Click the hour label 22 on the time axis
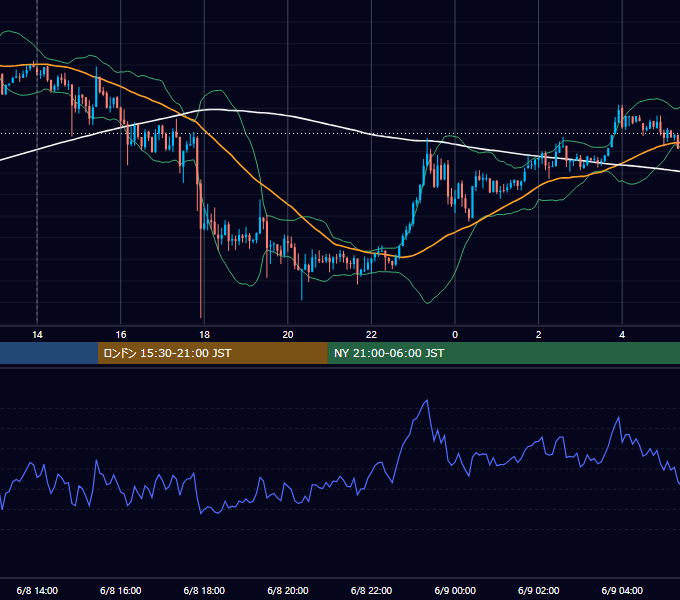This screenshot has height=600, width=680. coord(371,335)
